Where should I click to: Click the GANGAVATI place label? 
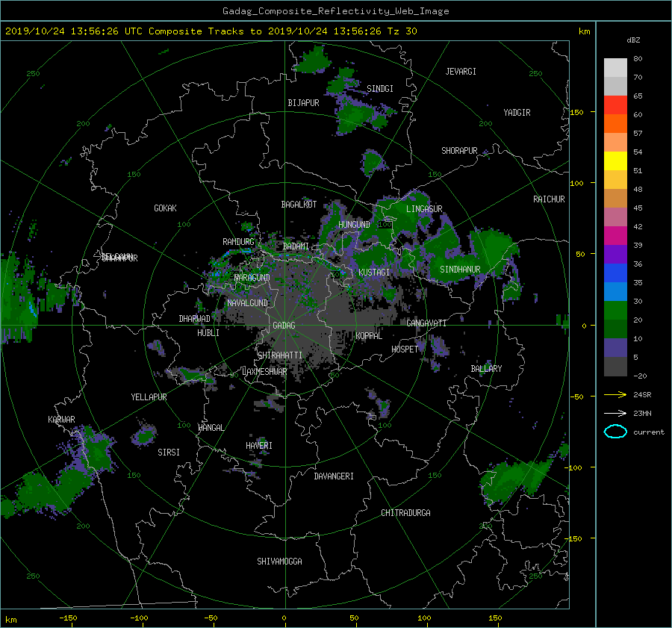pyautogui.click(x=426, y=323)
